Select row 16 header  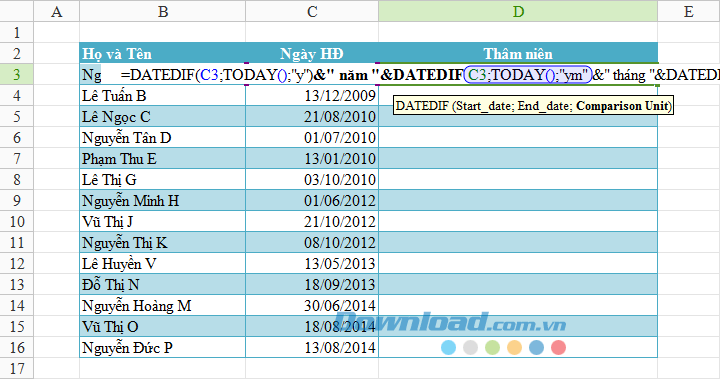[17, 348]
